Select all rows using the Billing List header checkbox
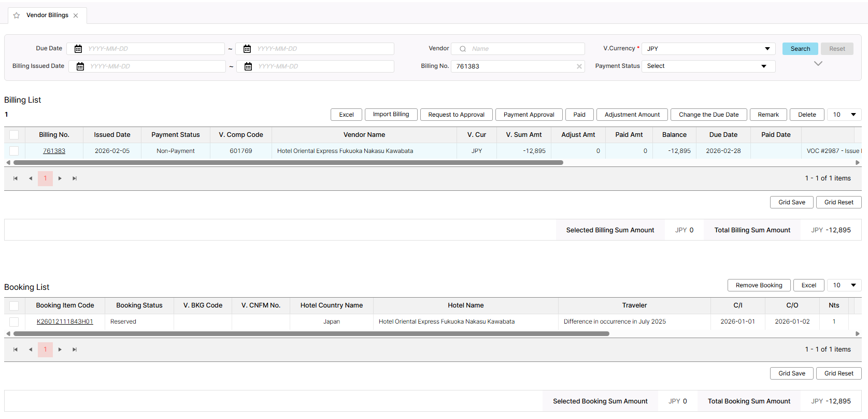 point(14,135)
